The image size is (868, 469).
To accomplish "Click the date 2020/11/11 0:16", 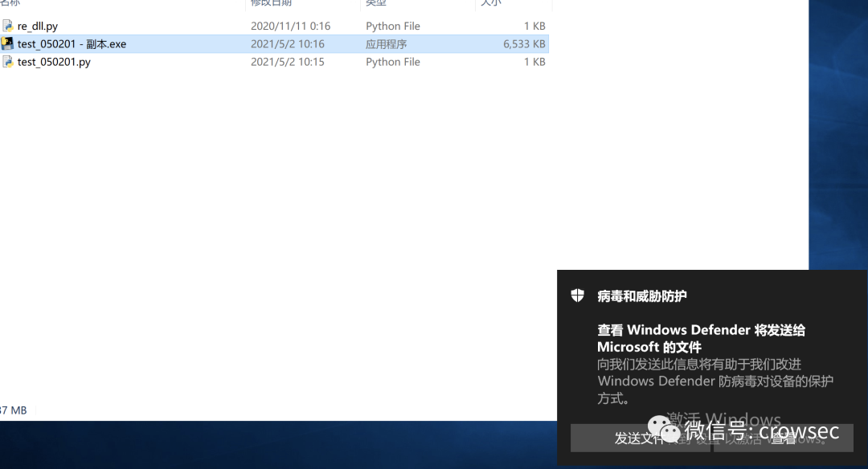I will pyautogui.click(x=291, y=26).
